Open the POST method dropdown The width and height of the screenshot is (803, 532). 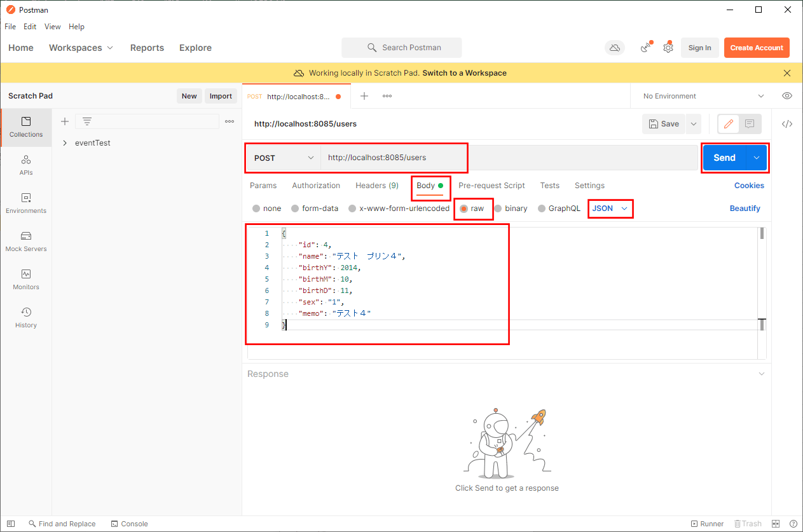point(284,158)
